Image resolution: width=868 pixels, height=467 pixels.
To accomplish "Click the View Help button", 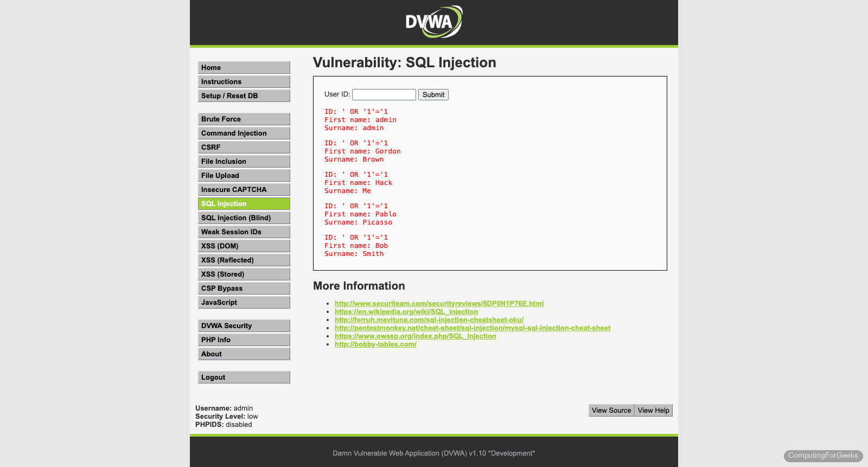I will (654, 410).
